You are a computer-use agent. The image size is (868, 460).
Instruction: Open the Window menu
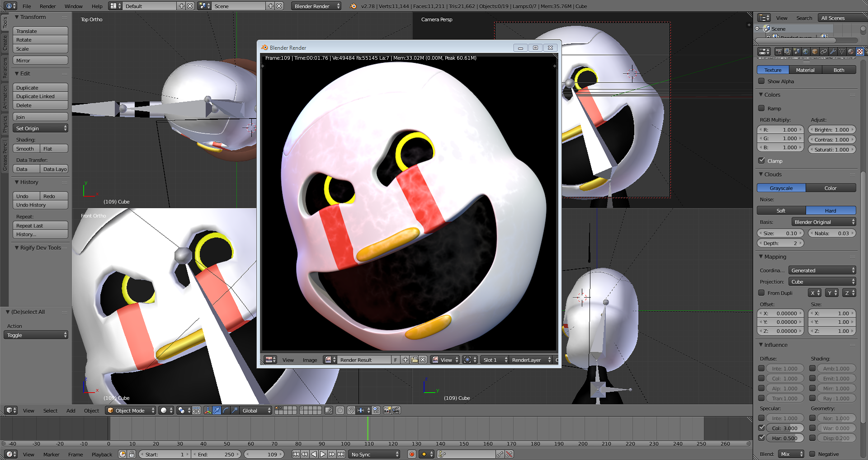(73, 6)
